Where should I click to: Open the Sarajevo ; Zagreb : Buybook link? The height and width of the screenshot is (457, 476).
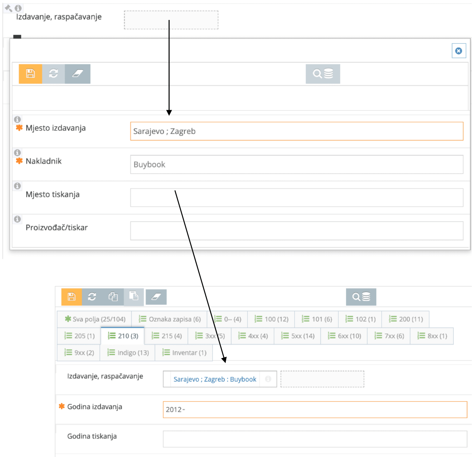[x=215, y=379]
